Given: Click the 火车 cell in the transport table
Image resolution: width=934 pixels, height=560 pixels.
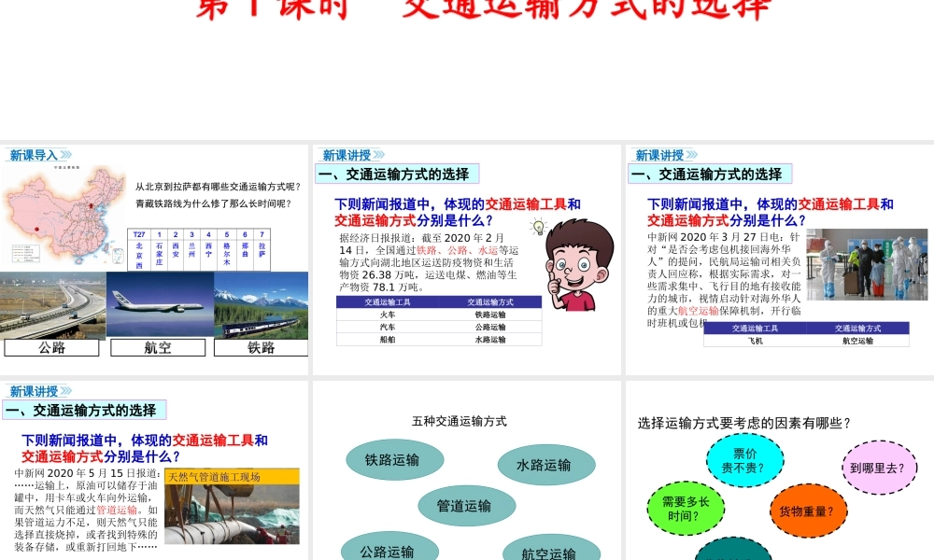Looking at the screenshot, I should (x=388, y=315).
